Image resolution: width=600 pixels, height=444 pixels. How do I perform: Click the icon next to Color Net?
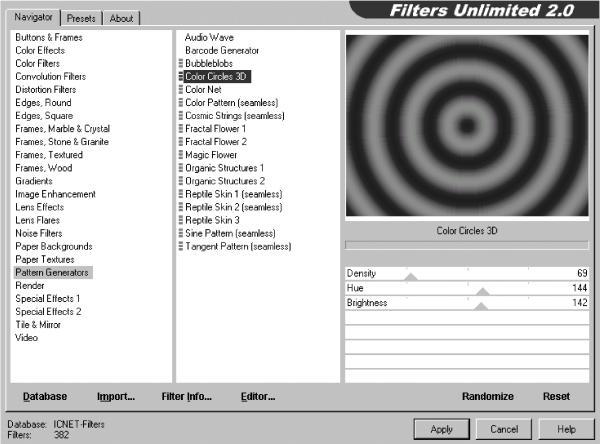[181, 89]
